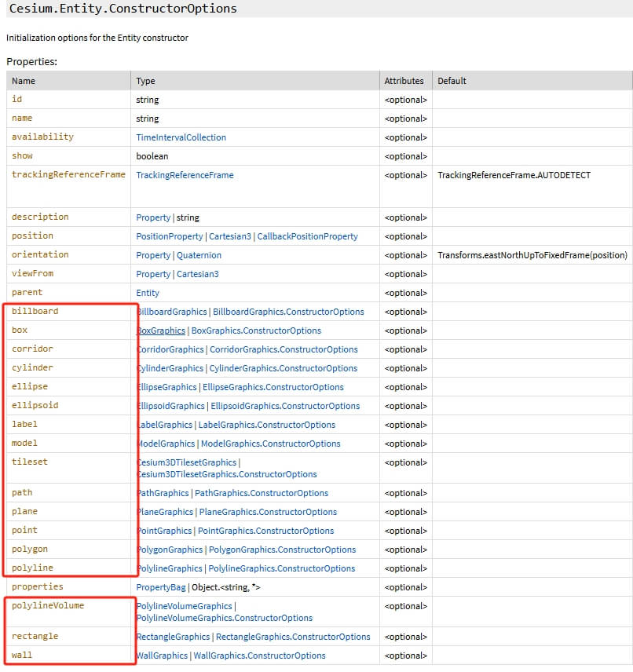Open PolygonGraphics.ConstructorOptions link

coord(282,550)
